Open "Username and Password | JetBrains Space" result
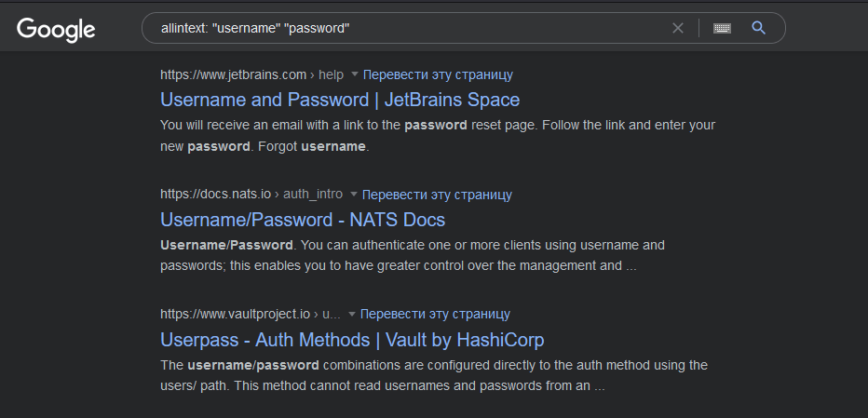Image resolution: width=868 pixels, height=418 pixels. point(340,100)
